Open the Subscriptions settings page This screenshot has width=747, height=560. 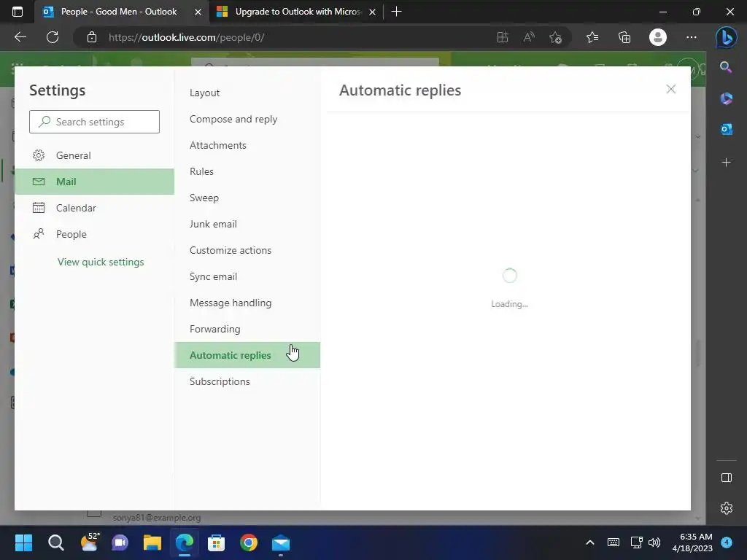(x=247, y=381)
